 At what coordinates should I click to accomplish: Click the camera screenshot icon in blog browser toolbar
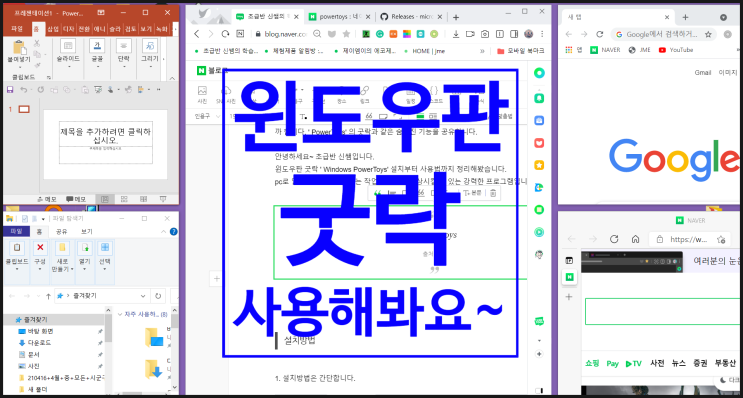click(x=485, y=34)
